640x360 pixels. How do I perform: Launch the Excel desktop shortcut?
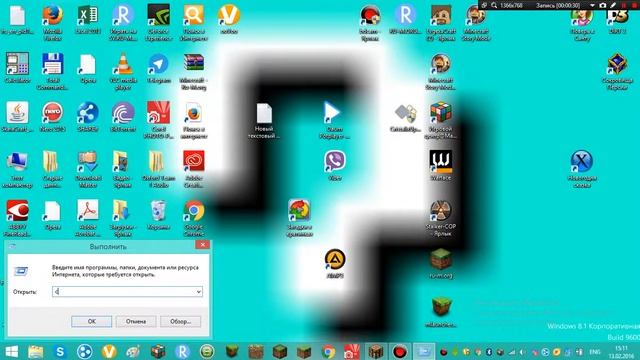click(x=87, y=16)
